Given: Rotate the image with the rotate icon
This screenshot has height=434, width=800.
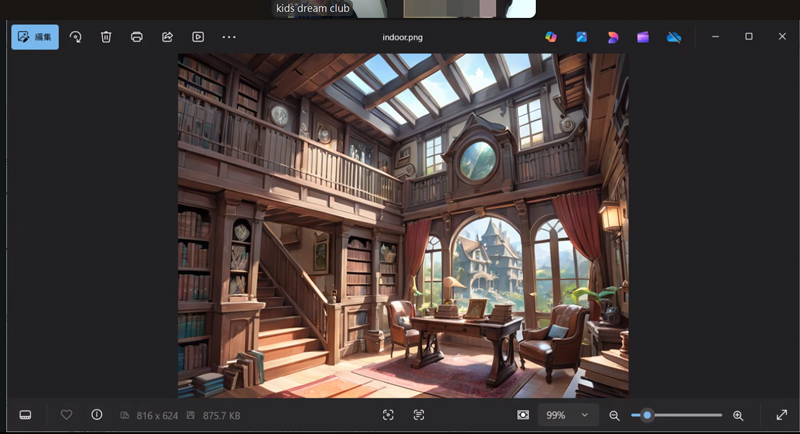Looking at the screenshot, I should point(75,37).
